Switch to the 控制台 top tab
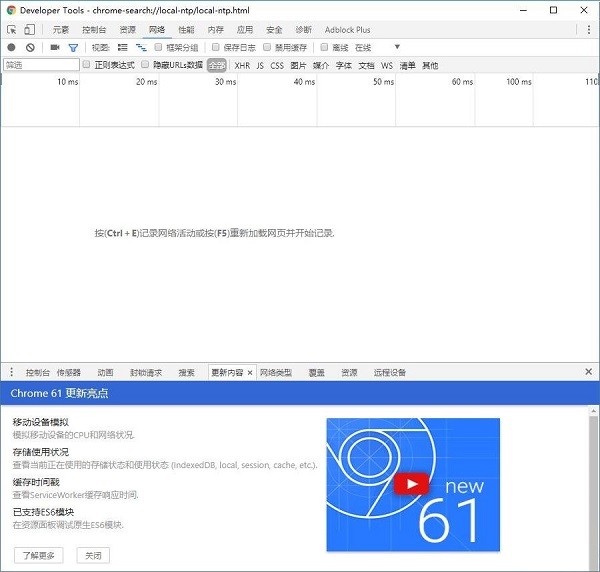 click(x=94, y=30)
